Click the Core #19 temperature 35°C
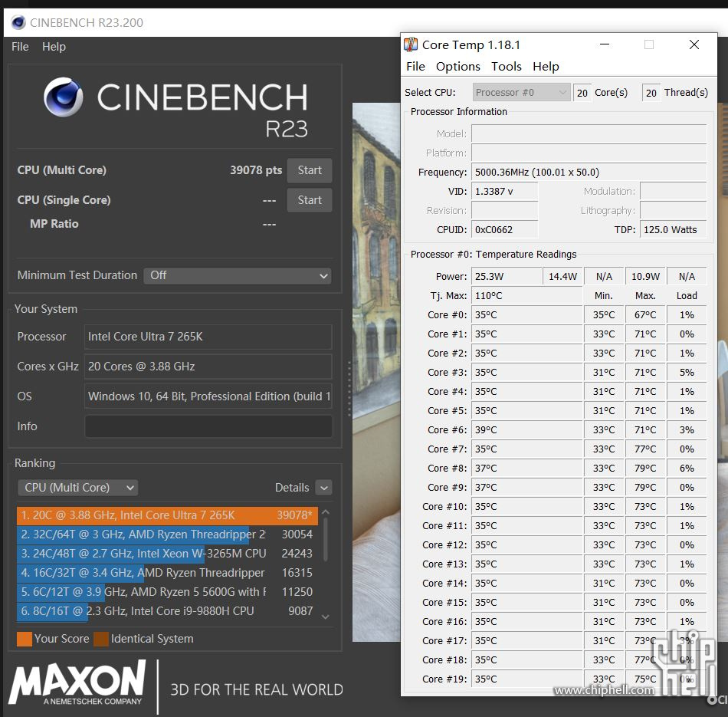This screenshot has width=728, height=717. tap(526, 679)
